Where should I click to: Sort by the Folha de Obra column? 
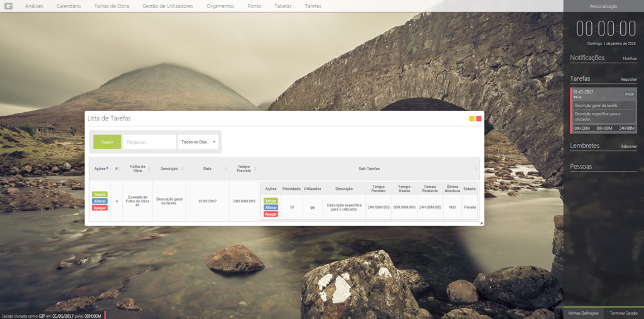click(x=137, y=169)
